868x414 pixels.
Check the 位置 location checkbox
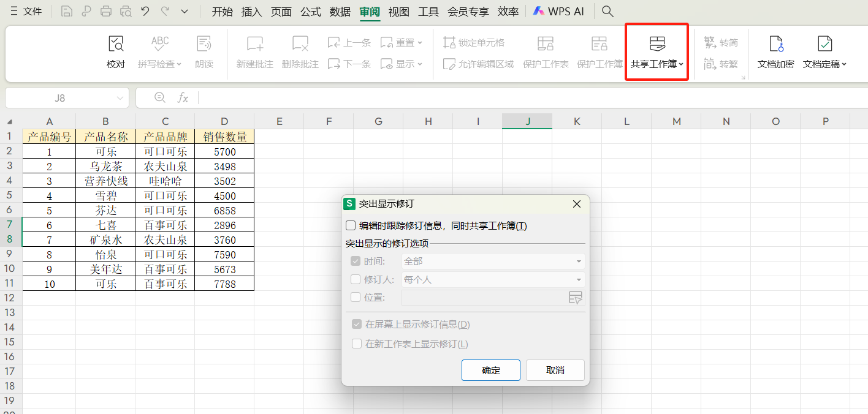[356, 298]
